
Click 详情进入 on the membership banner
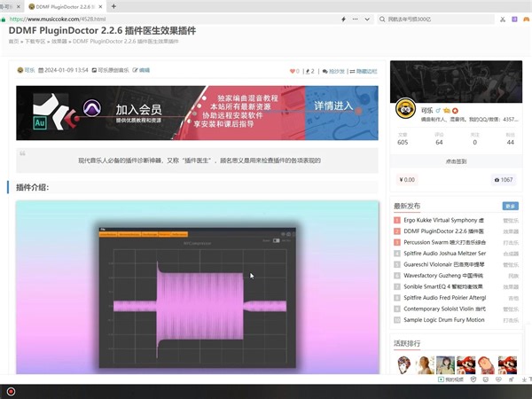pyautogui.click(x=333, y=106)
